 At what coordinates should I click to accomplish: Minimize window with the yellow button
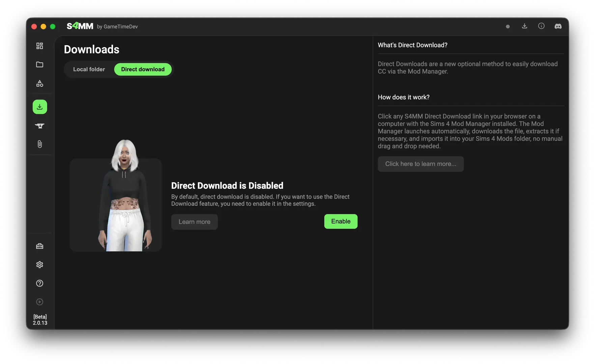coord(44,27)
